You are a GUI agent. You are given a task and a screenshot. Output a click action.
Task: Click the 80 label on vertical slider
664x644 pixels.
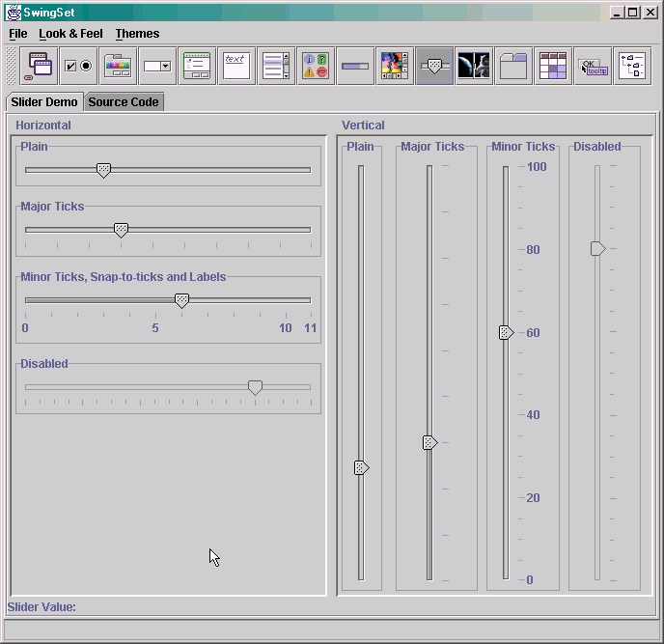tap(534, 250)
